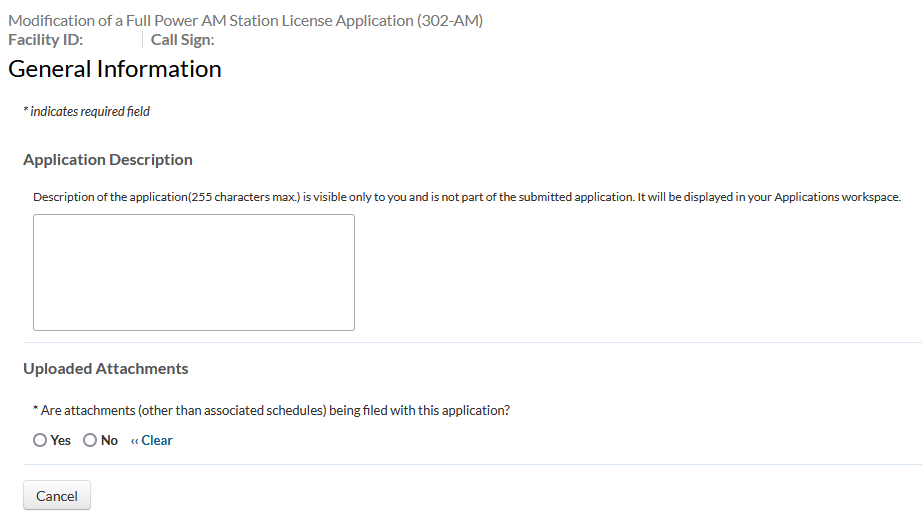Click the asterisk before the attachments question

pos(36,410)
